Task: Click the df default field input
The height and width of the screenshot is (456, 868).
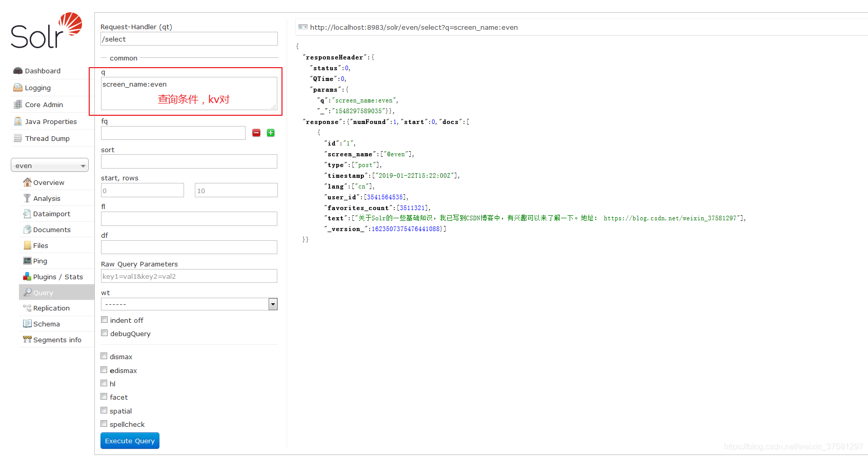Action: pyautogui.click(x=189, y=247)
